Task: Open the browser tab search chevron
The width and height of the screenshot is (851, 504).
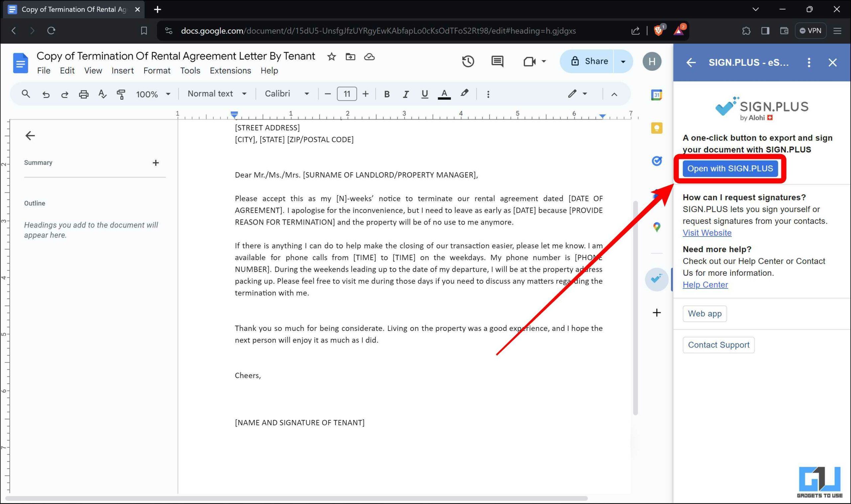Action: coord(755,9)
